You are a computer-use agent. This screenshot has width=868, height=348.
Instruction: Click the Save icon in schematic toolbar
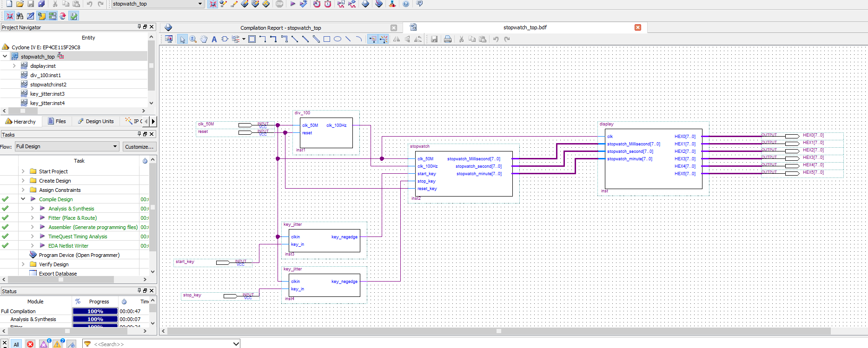tap(434, 39)
